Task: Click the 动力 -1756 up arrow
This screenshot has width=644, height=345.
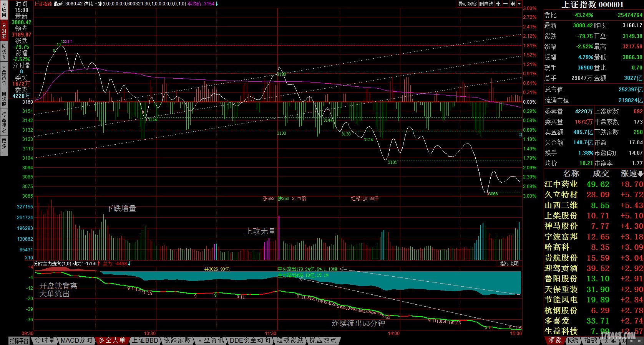Action: click(99, 264)
